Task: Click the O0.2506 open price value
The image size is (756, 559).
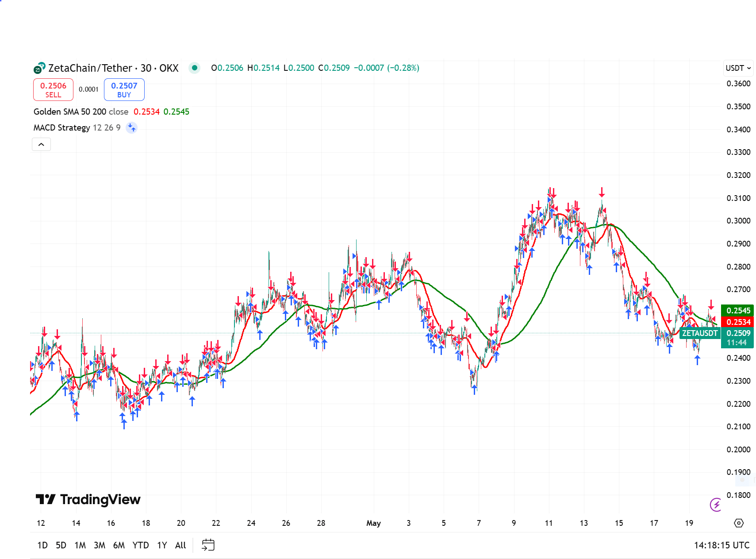Action: 227,68
